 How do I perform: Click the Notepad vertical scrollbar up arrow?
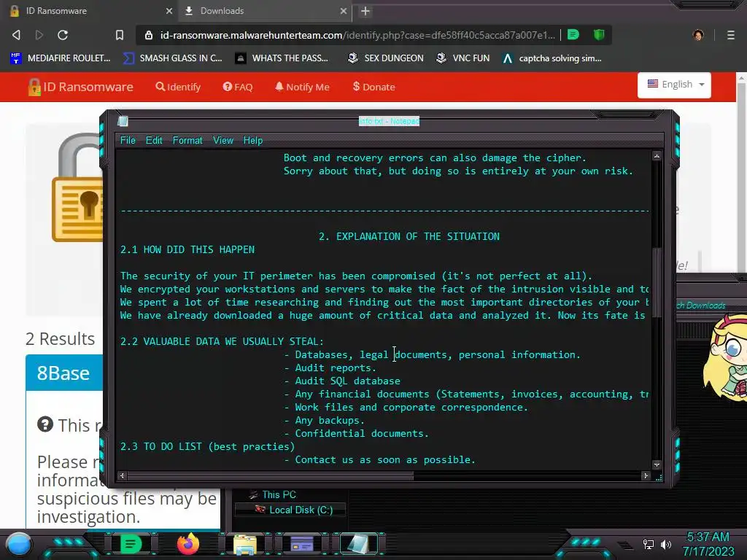[x=657, y=156]
